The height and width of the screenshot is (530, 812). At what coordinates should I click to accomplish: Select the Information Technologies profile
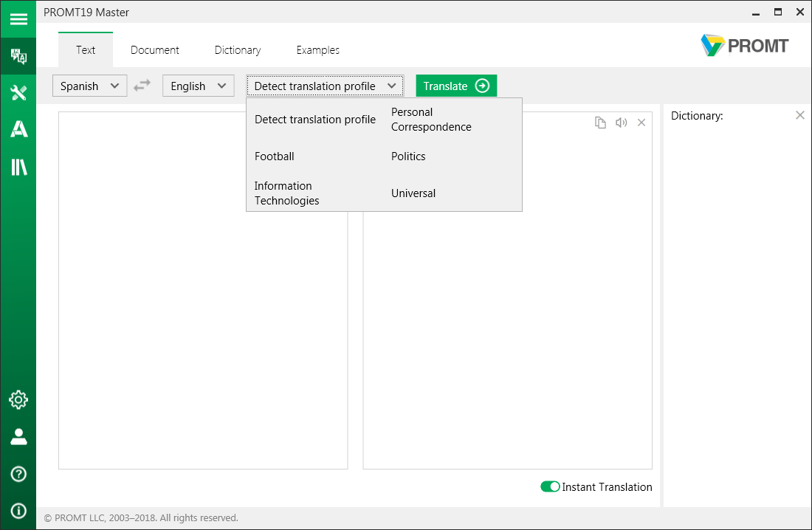[287, 193]
